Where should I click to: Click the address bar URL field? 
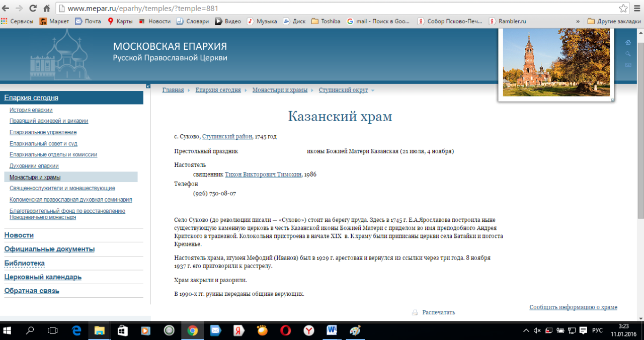pyautogui.click(x=337, y=9)
